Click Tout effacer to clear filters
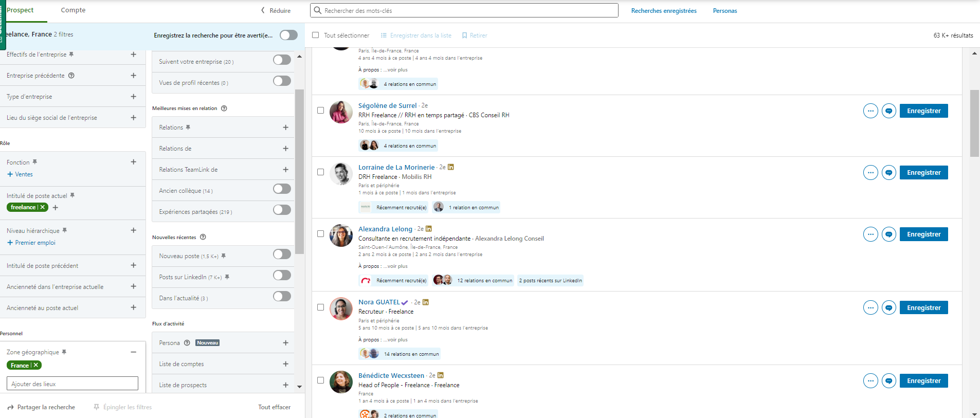Viewport: 980px width, 418px height. 274,407
